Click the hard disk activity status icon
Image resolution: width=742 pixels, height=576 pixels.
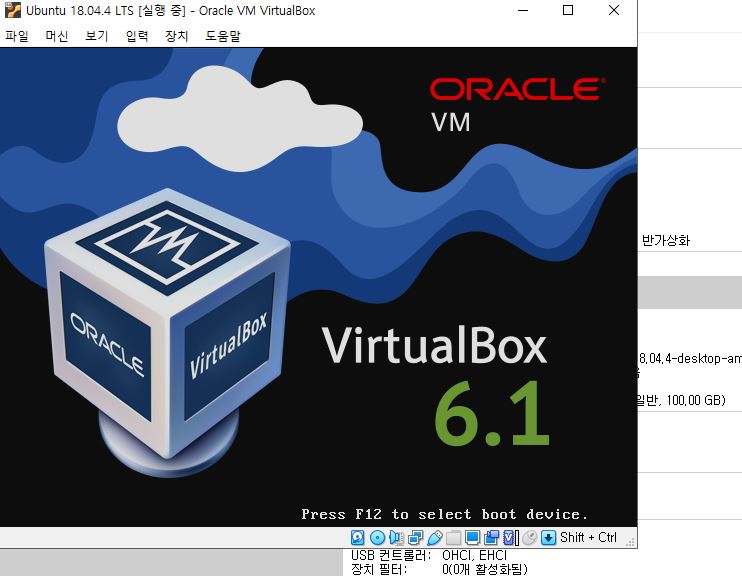click(358, 538)
